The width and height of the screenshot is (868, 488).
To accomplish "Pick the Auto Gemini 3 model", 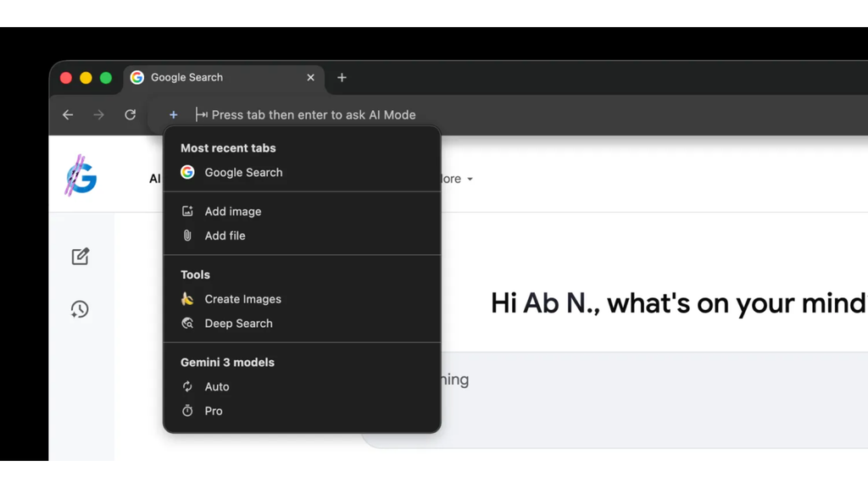I will coord(217,387).
